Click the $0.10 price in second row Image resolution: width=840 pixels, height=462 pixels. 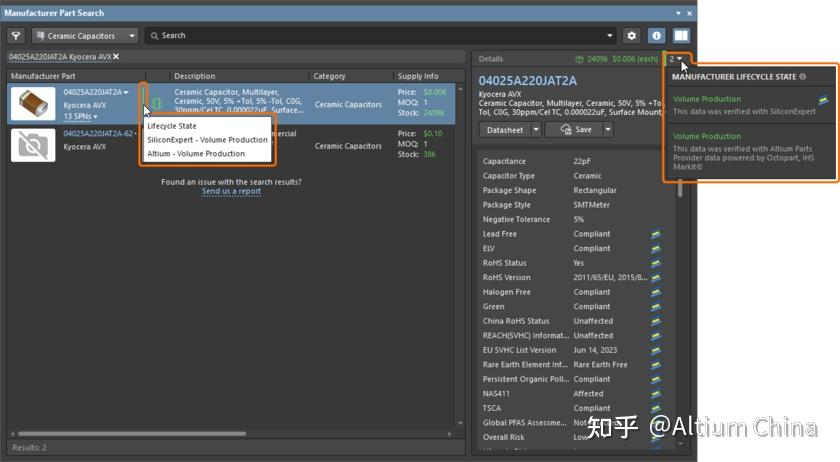click(433, 133)
